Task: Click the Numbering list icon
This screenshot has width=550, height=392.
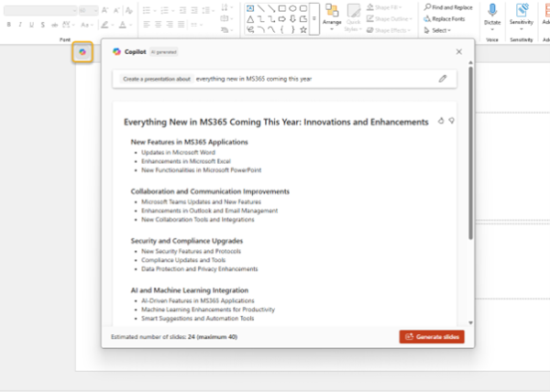Action: (x=164, y=10)
